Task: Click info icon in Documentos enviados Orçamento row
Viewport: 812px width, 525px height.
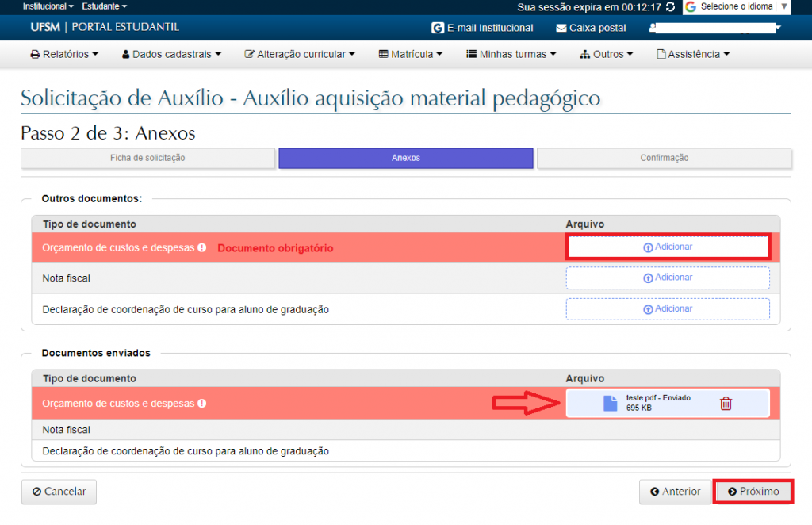Action: 202,404
